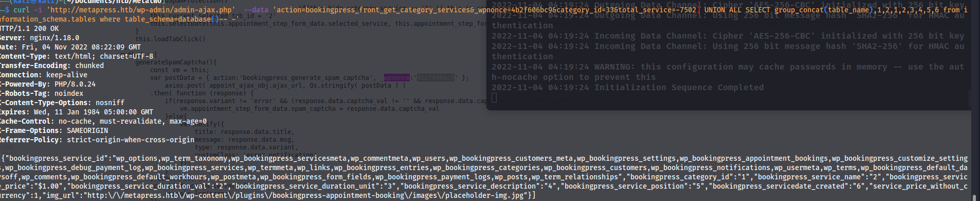This screenshot has width=980, height=201.
Task: Click 'wp_bookingpress_default_workhours' table name
Action: [139, 177]
